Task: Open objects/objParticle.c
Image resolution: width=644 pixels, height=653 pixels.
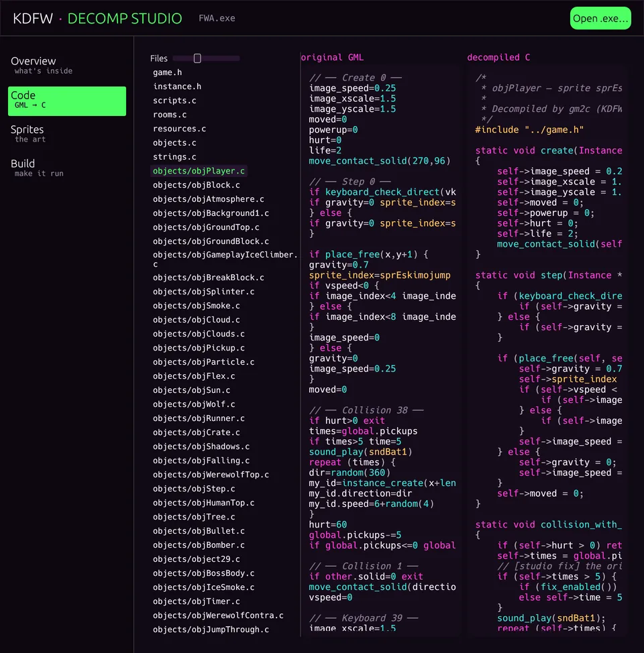Action: click(203, 362)
